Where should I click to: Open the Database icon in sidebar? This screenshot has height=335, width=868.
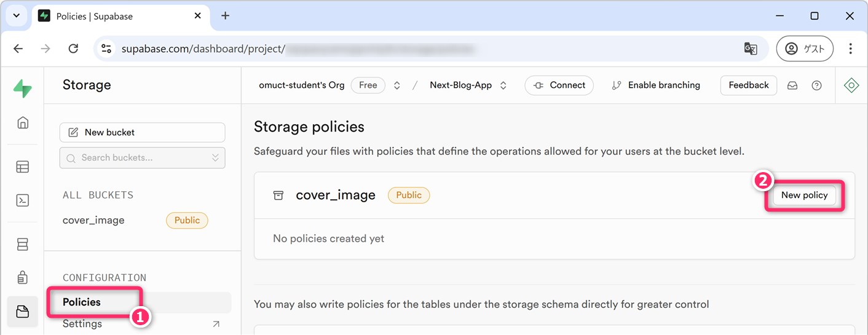pyautogui.click(x=23, y=245)
